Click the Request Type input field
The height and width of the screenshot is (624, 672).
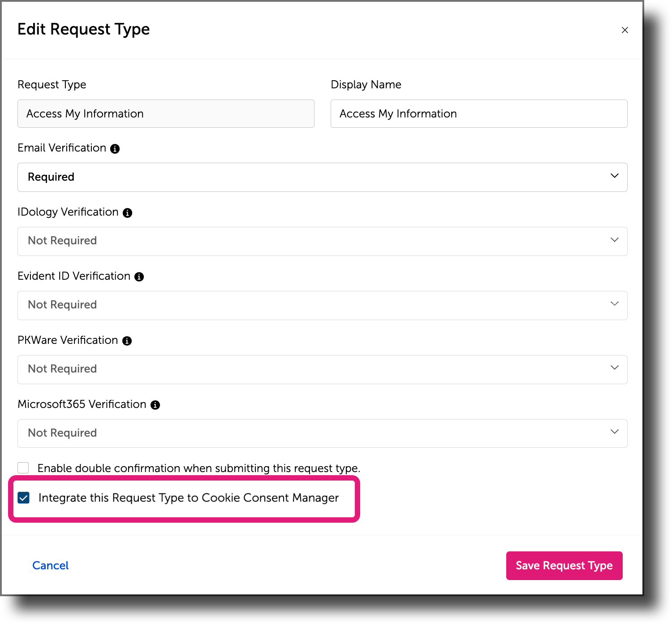(x=166, y=113)
